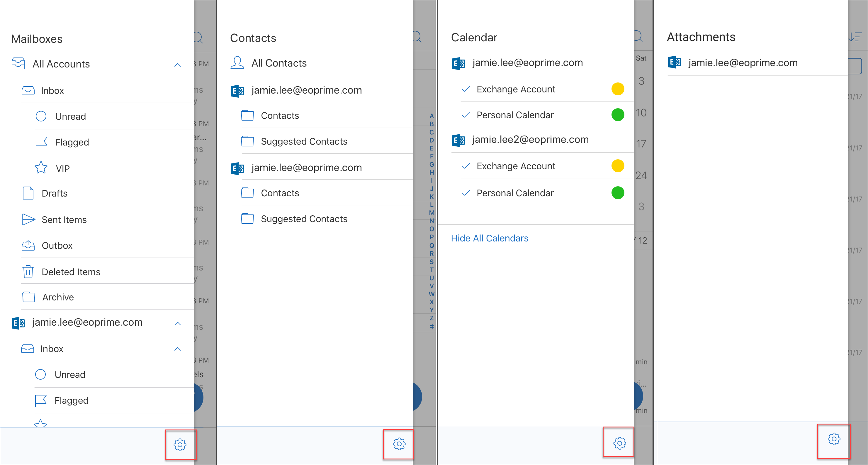Select Flagged mailbox filter
Image resolution: width=868 pixels, height=465 pixels.
(x=71, y=142)
